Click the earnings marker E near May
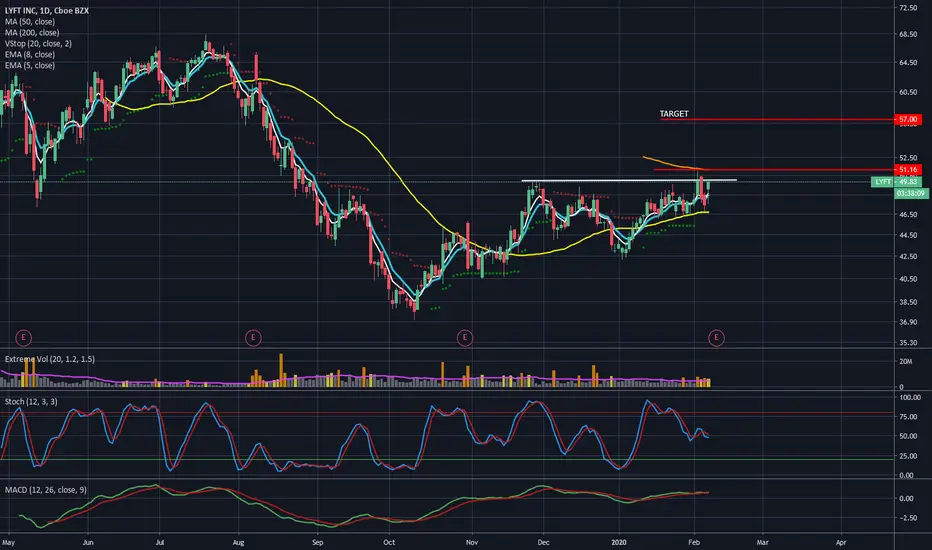 23,338
